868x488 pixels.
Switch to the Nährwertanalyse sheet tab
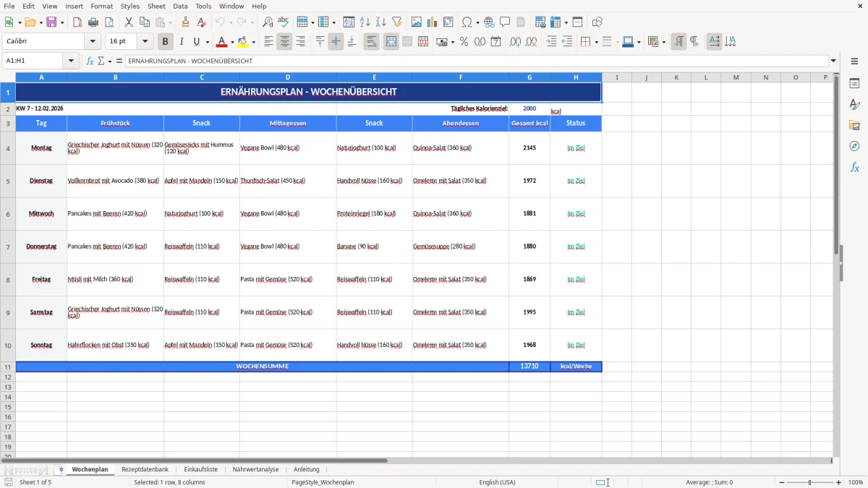point(255,469)
